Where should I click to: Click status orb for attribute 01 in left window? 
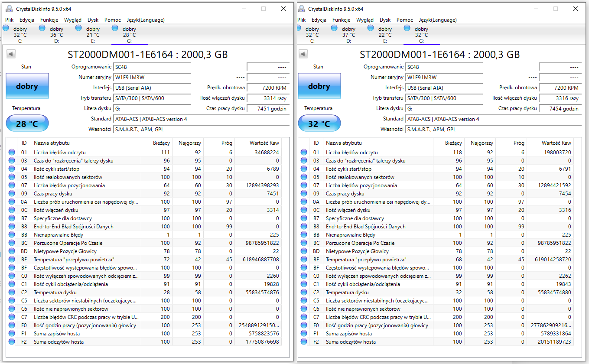tap(11, 153)
